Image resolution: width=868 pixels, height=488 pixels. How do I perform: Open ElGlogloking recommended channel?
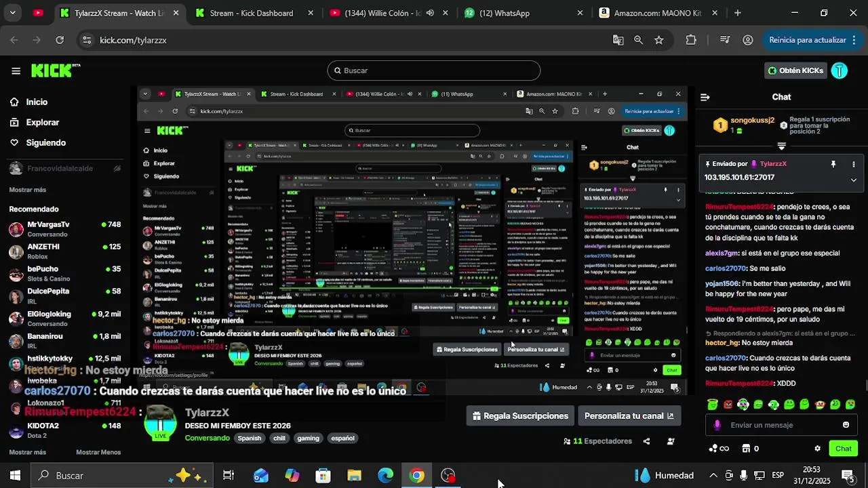pyautogui.click(x=64, y=319)
